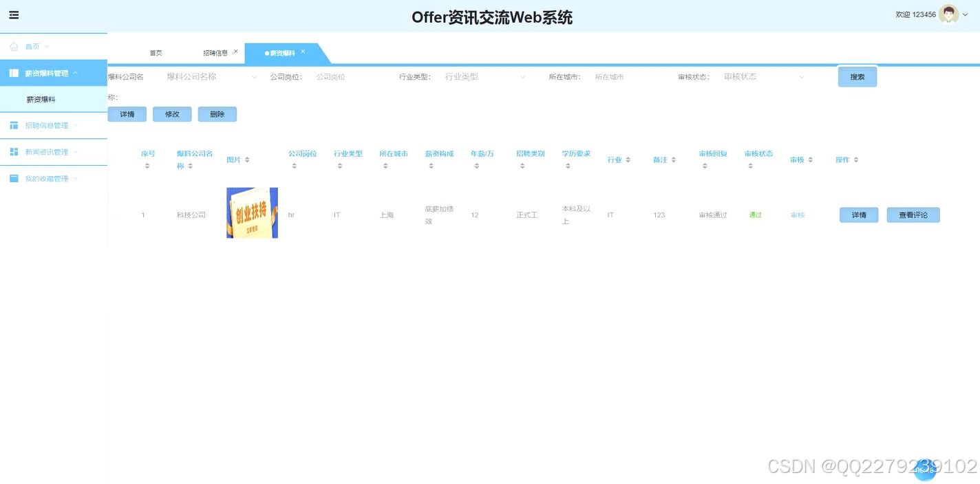980x484 pixels.
Task: Click the 查看评论 button in the table row
Action: (913, 214)
